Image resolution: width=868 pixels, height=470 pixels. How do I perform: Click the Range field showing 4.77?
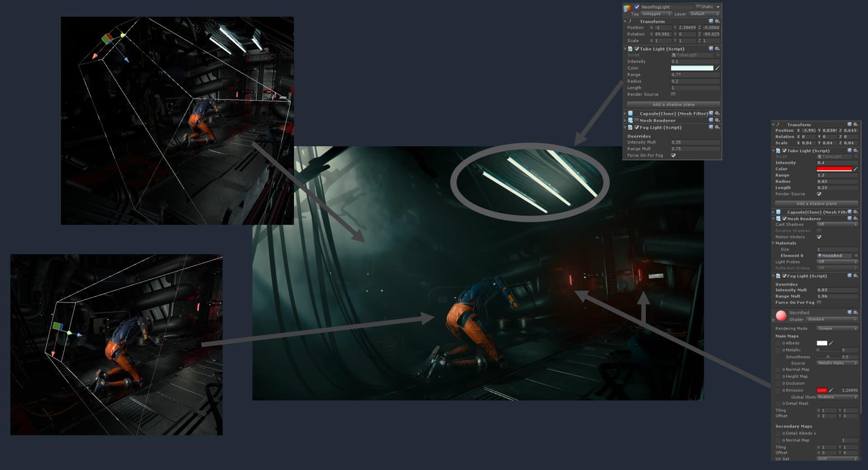(695, 74)
